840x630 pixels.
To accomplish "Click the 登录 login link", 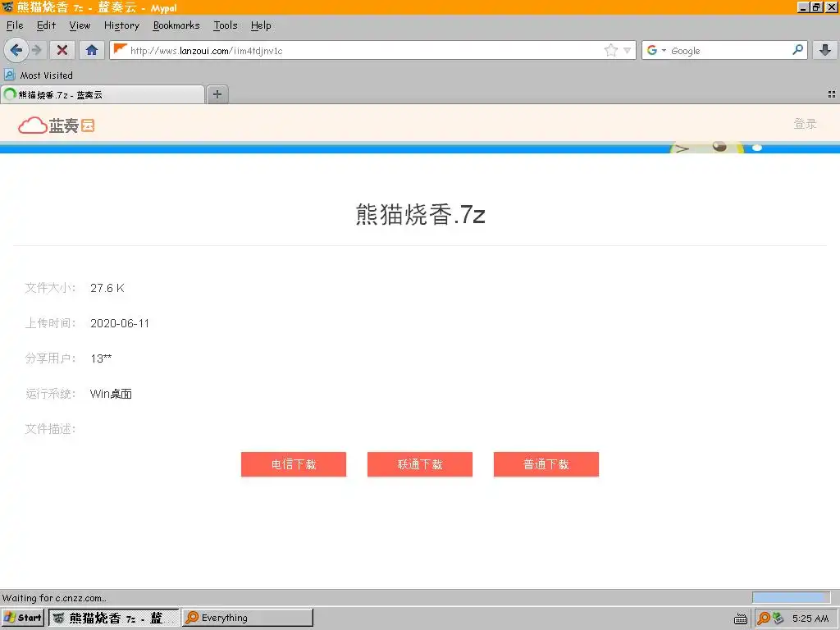I will coord(805,124).
